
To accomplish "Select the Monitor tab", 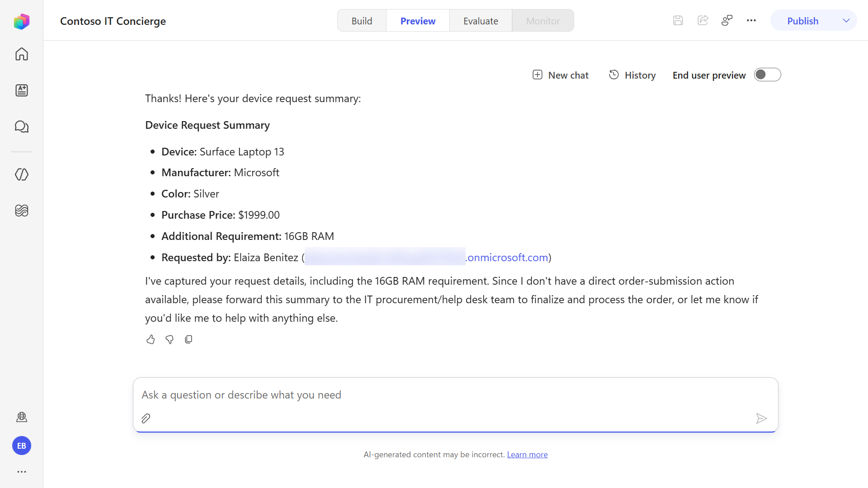I will click(x=543, y=21).
